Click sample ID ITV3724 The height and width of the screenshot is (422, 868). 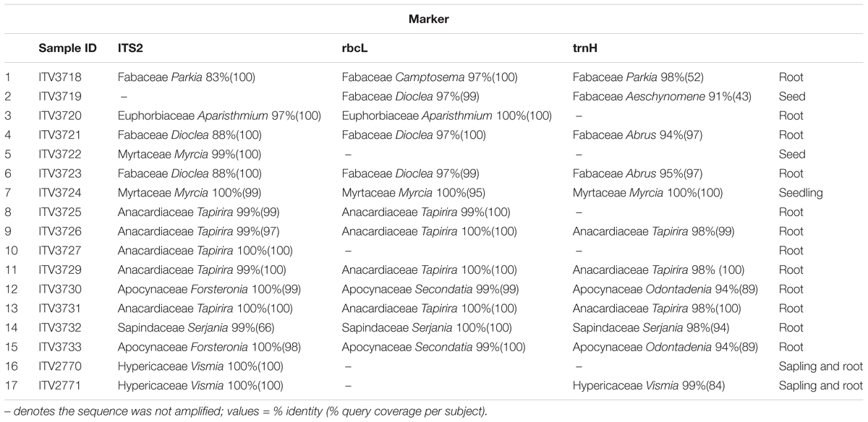point(61,193)
